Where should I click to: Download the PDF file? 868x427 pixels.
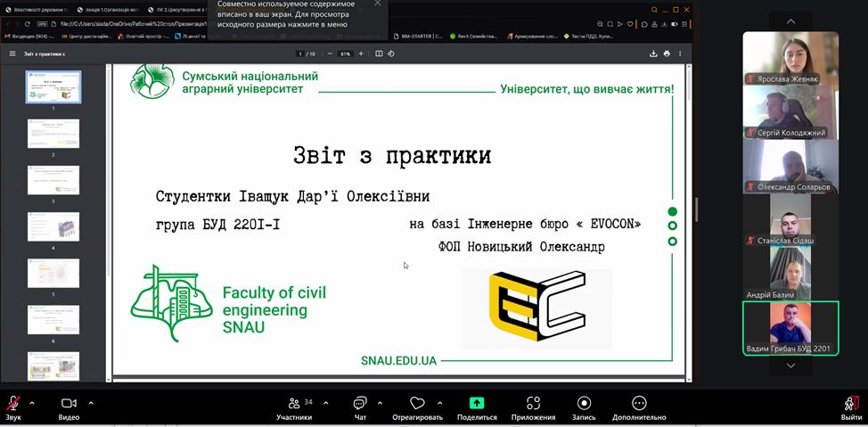pyautogui.click(x=653, y=53)
